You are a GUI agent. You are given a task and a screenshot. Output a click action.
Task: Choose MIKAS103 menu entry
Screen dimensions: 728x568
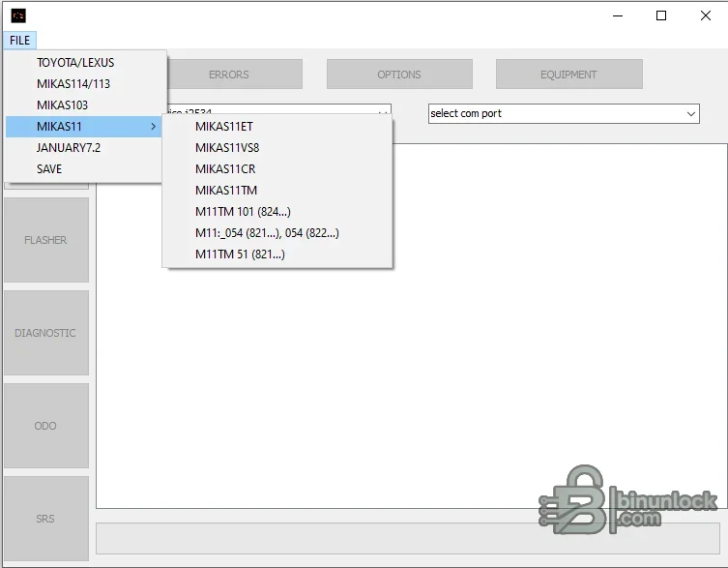tap(83, 105)
